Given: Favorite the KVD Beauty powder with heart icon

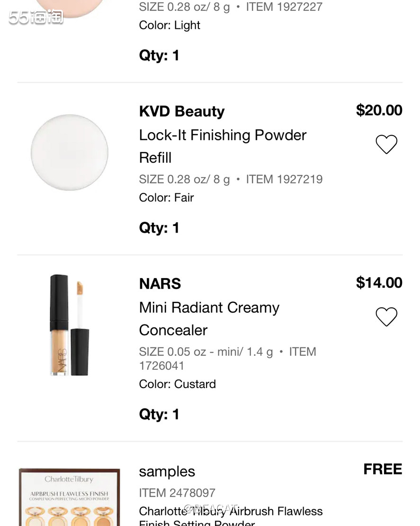Looking at the screenshot, I should point(386,145).
